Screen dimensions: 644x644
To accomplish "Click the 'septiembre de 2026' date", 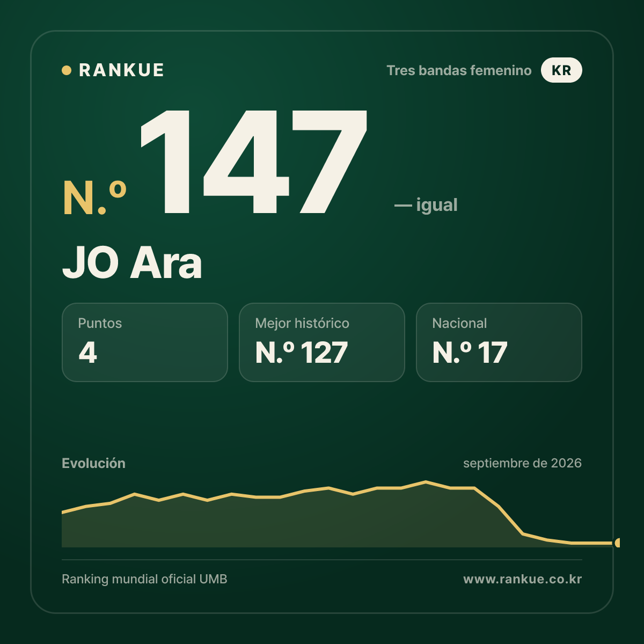I will click(x=522, y=463).
